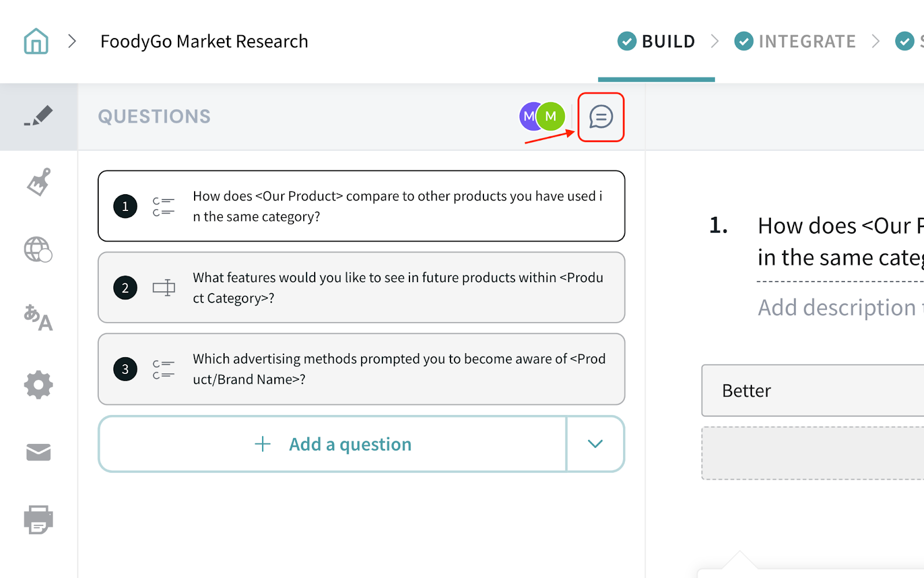
Task: Click the Add description field
Action: 837,307
